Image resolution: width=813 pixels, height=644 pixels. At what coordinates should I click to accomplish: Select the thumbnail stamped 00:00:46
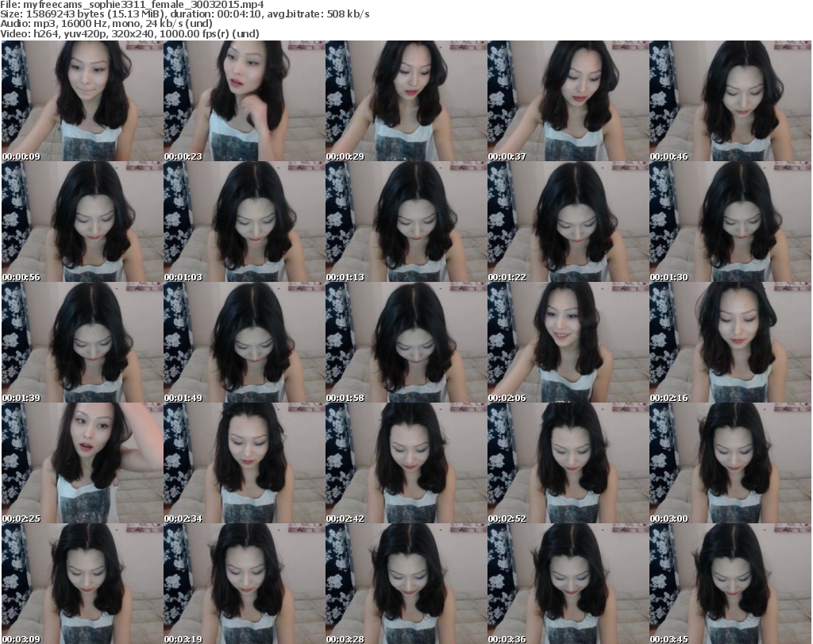point(730,101)
